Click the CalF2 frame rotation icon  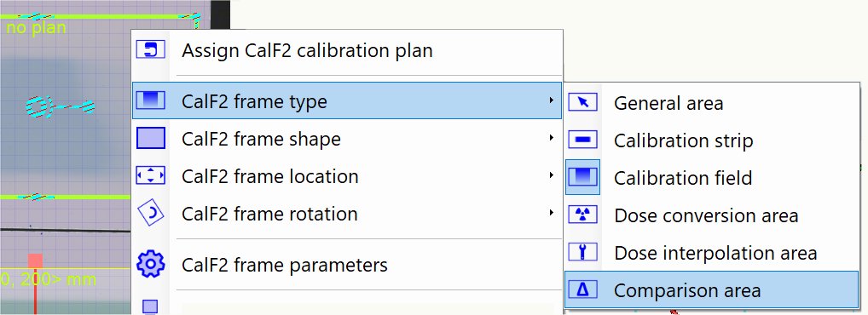point(151,214)
